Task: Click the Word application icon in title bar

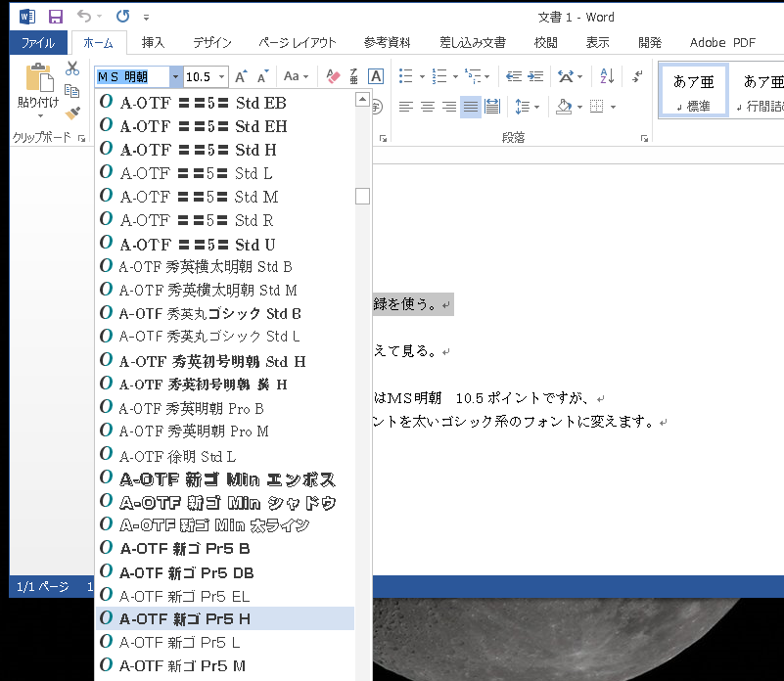Action: click(x=27, y=17)
